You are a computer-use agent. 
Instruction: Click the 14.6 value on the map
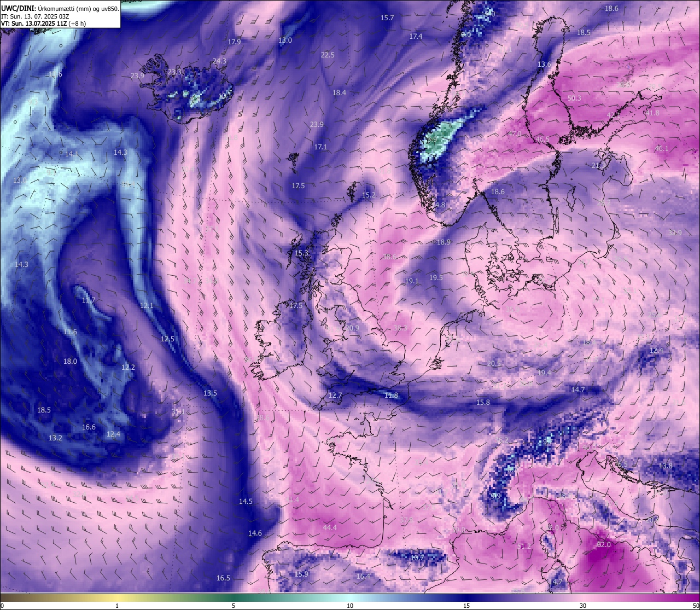(255, 533)
